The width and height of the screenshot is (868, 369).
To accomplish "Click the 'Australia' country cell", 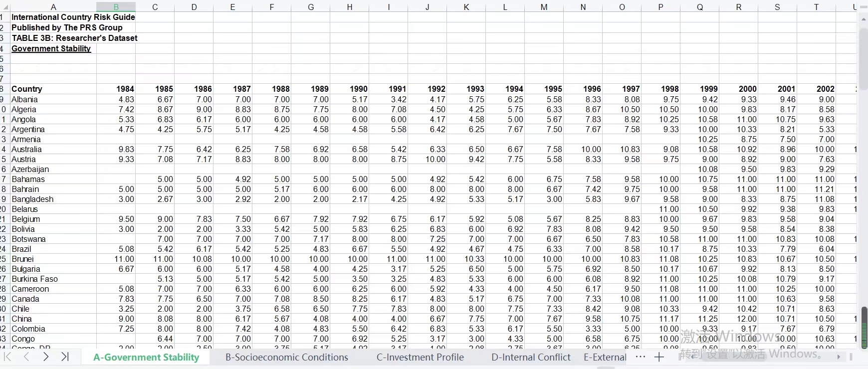I will tap(53, 149).
